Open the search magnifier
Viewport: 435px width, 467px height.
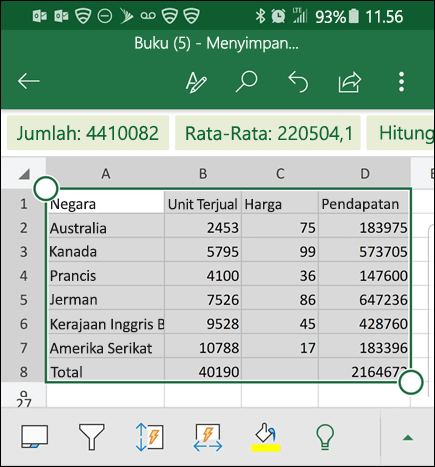click(x=247, y=81)
